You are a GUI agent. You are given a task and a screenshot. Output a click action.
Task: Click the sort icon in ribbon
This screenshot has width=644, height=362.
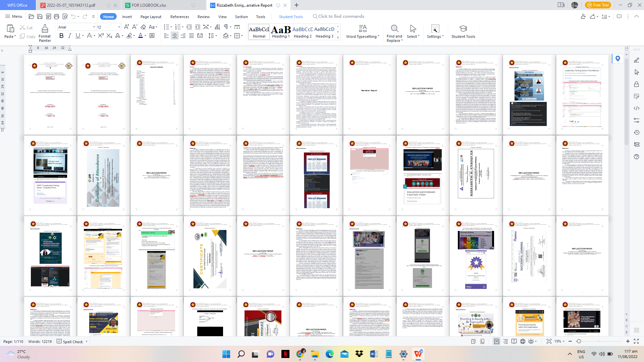tap(217, 27)
